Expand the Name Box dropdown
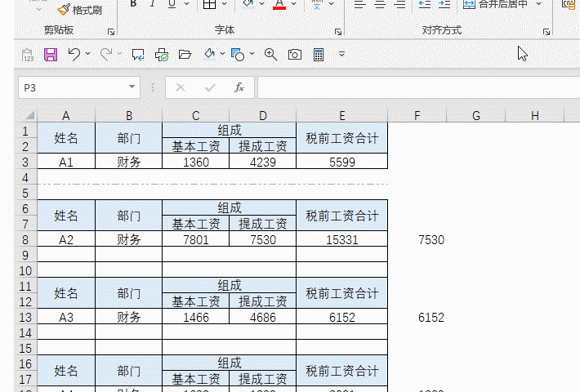This screenshot has width=580, height=392. 132,87
